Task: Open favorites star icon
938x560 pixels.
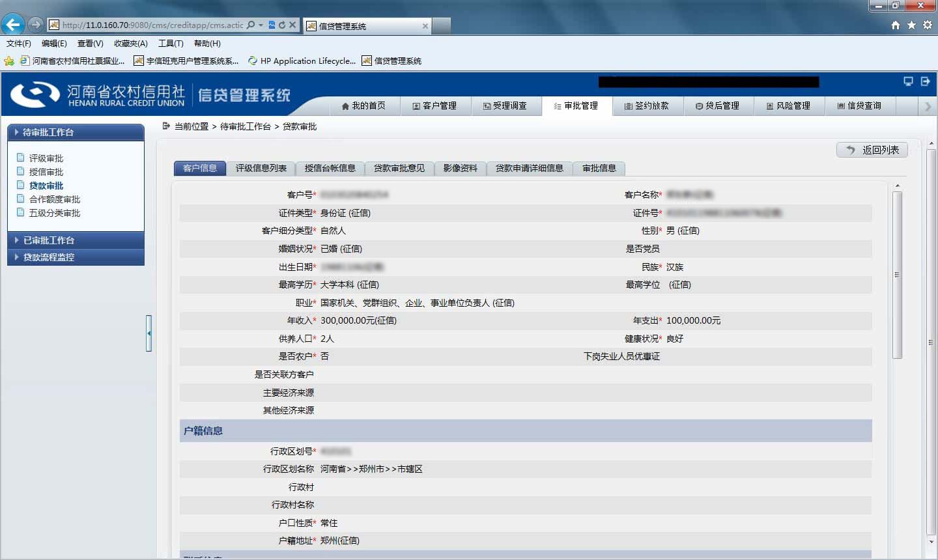Action: click(x=911, y=25)
